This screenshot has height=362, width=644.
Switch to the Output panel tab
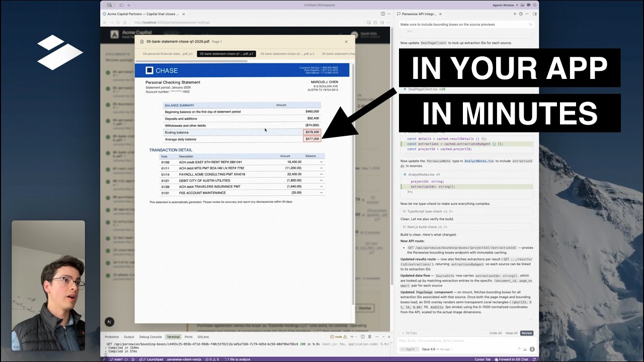129,337
